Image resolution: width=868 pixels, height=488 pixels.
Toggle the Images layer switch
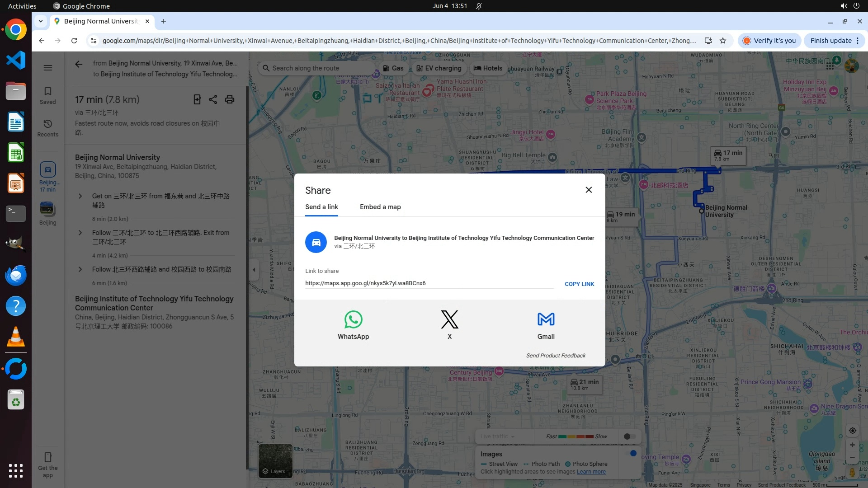(631, 453)
